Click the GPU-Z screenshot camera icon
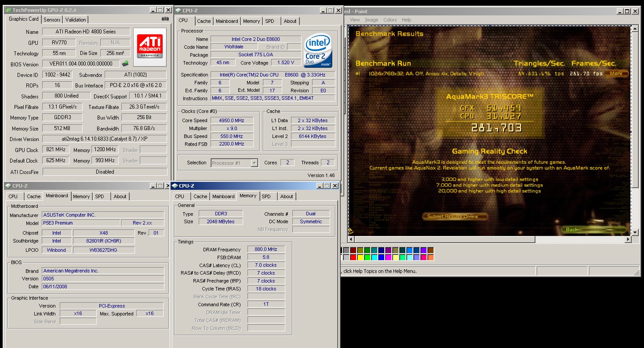 pos(165,19)
